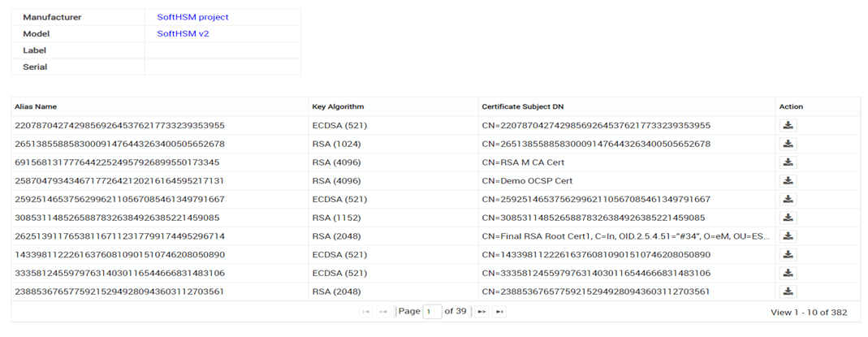
Task: Download the RSA M CA Cert
Action: 788,162
